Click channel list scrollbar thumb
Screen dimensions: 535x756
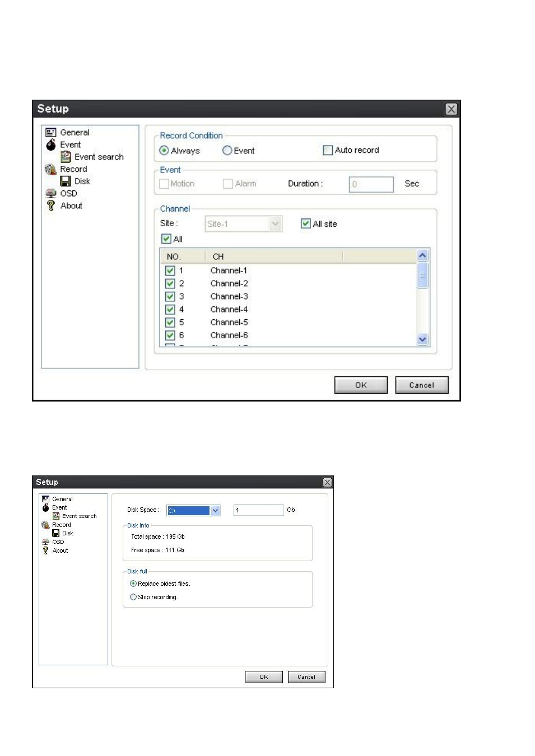(423, 275)
